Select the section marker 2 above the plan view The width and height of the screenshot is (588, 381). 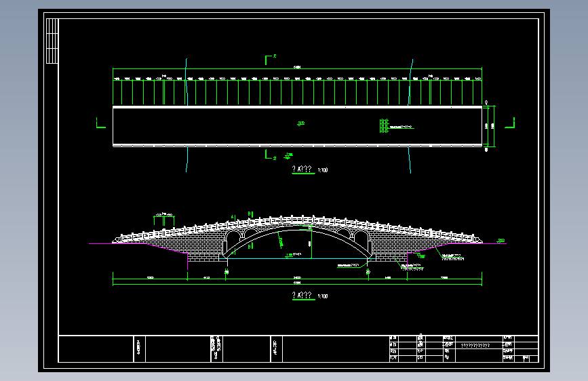click(271, 60)
